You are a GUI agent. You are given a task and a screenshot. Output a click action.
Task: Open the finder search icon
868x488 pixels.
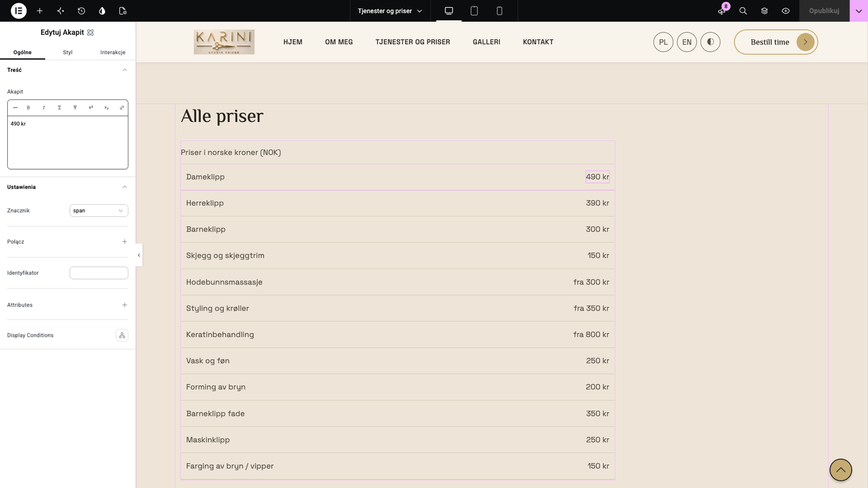click(743, 11)
